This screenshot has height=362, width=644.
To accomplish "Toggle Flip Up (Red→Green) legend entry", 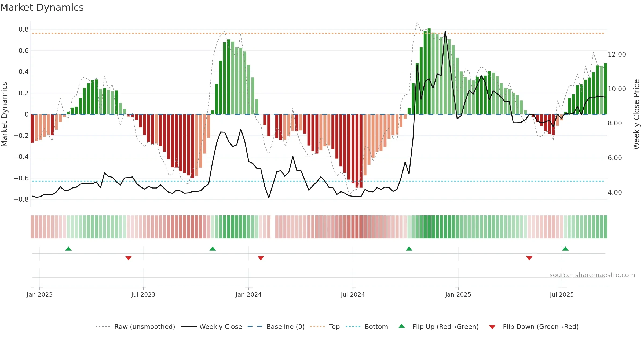I will (x=438, y=327).
